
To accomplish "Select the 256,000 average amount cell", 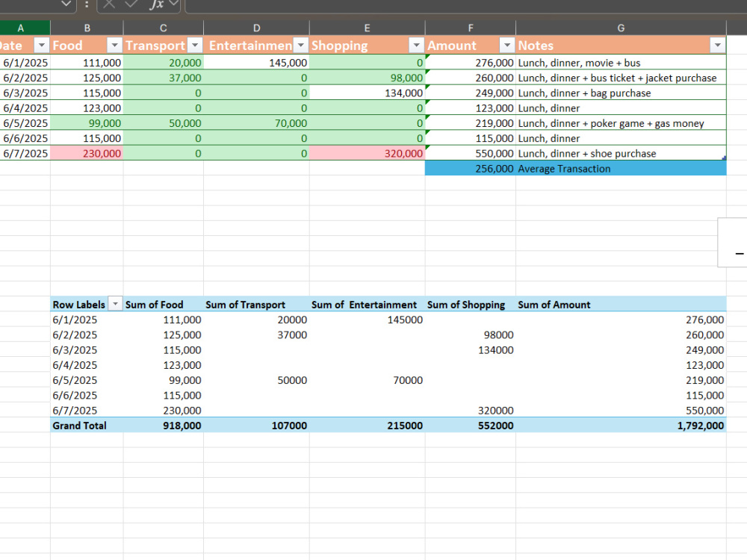I will coord(470,169).
